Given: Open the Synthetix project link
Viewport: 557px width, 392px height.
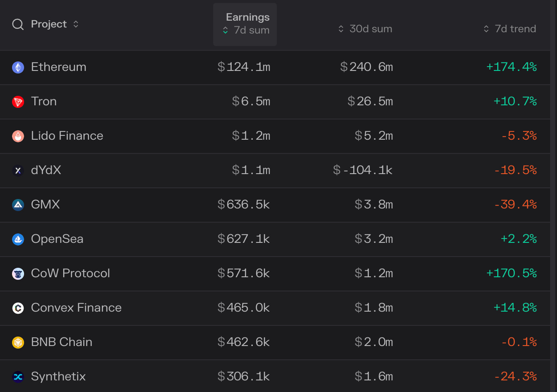Looking at the screenshot, I should pyautogui.click(x=58, y=377).
